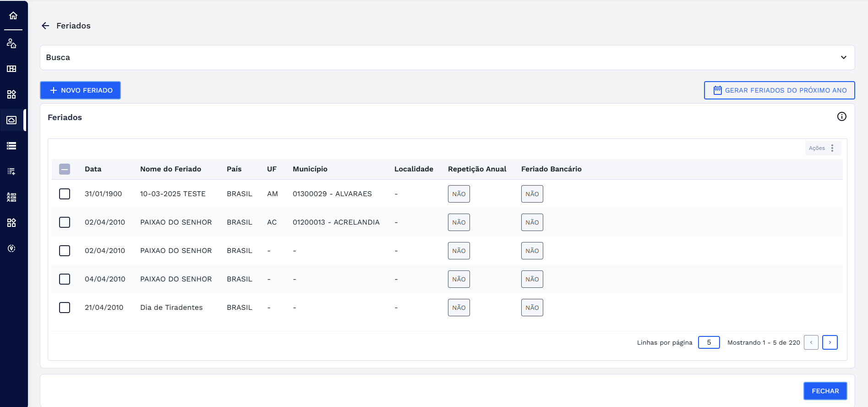Screen dimensions: 868x407
Task: Expand the Busca search panel chevron
Action: click(x=843, y=57)
